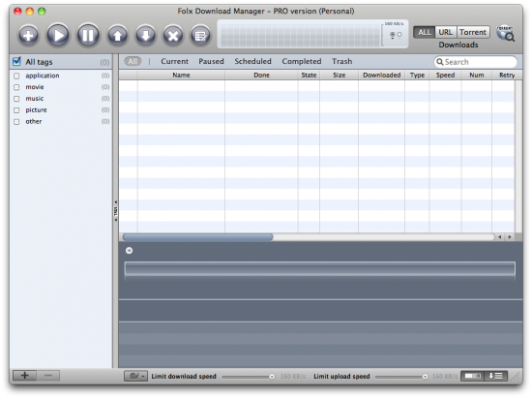Sort by the Done column header
The image size is (532, 398).
click(x=261, y=76)
